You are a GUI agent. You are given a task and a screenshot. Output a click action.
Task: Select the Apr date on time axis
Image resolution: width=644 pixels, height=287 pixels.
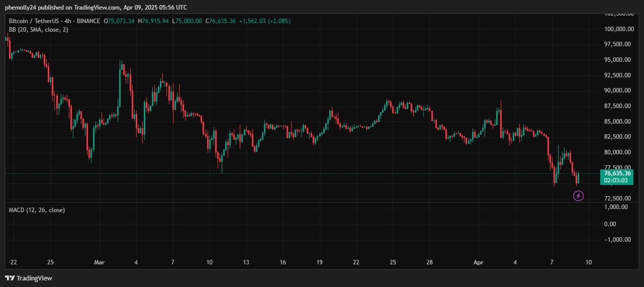tap(478, 262)
